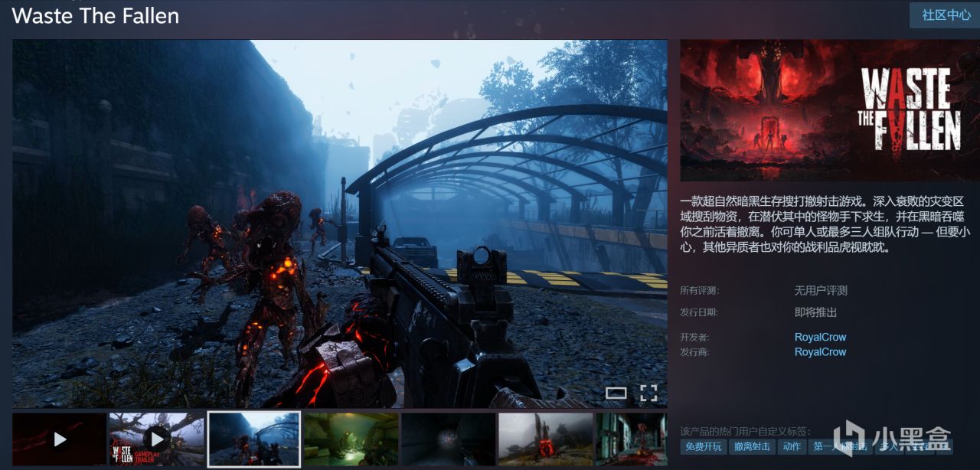Screen dimensions: 980x470
Task: Click the Waste The Fallen header capsule image
Action: pos(830,110)
